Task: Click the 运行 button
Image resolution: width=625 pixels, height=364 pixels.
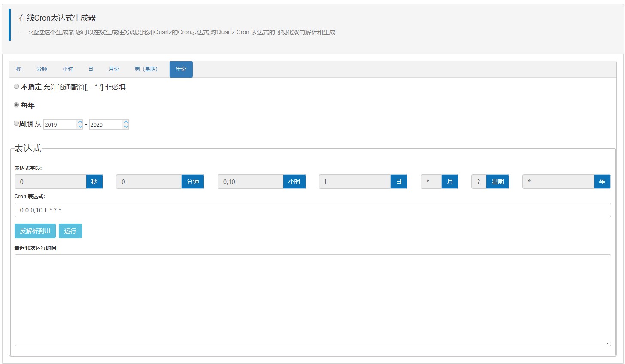Action: [70, 231]
